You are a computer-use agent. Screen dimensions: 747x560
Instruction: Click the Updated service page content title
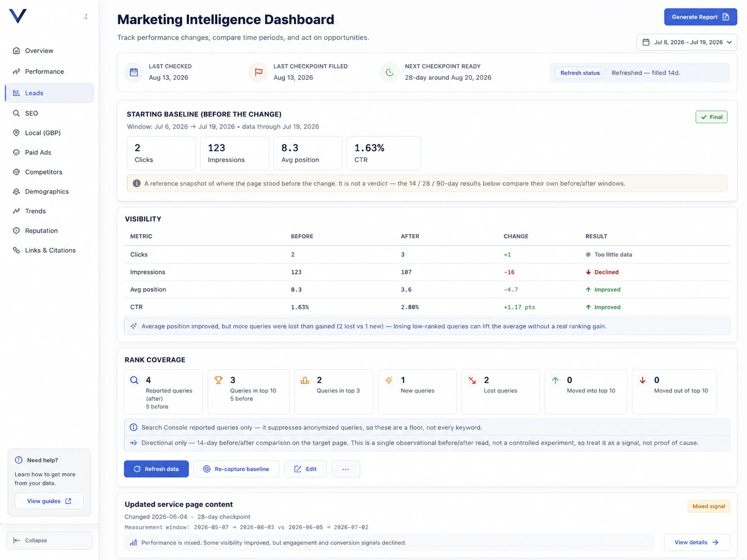tap(178, 504)
